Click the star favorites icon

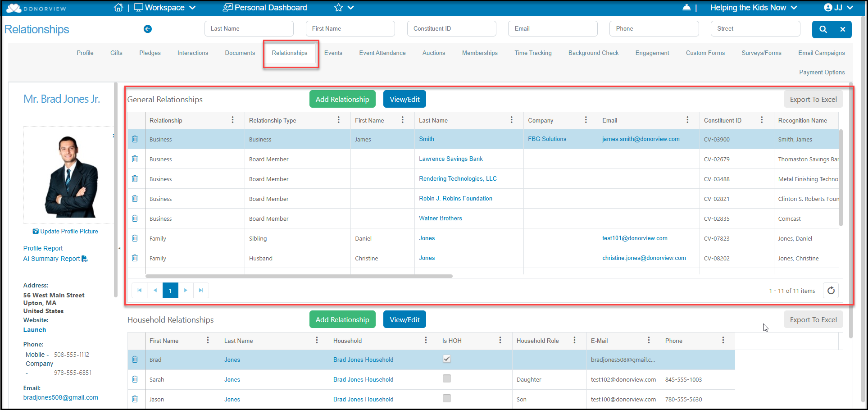point(339,8)
